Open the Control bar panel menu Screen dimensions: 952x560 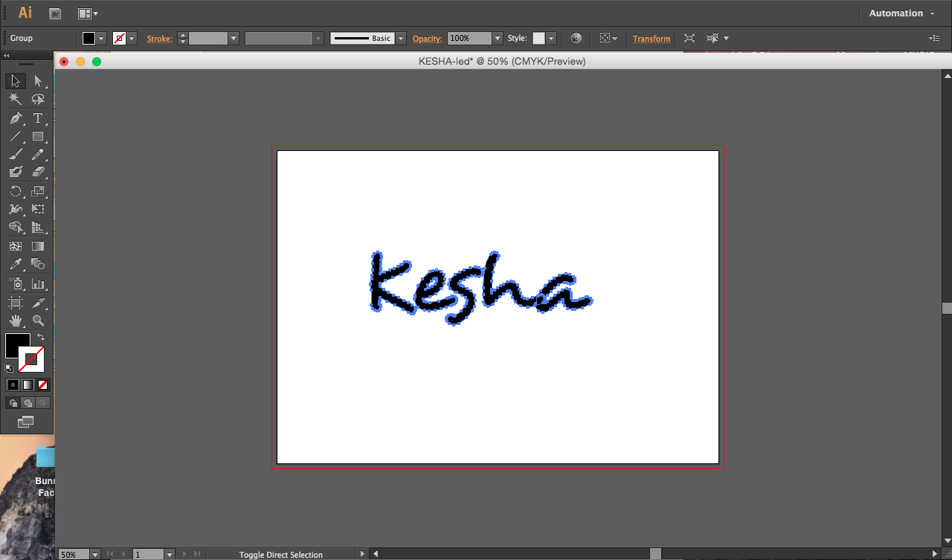[934, 38]
